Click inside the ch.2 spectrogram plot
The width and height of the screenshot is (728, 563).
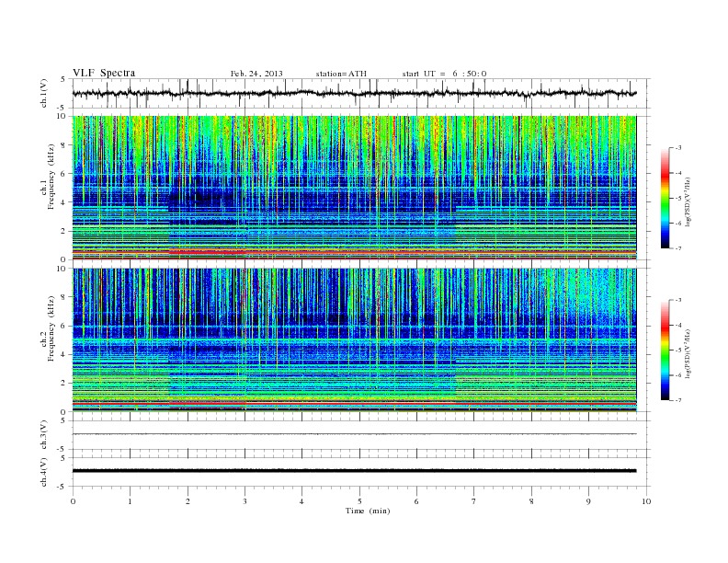[354, 340]
